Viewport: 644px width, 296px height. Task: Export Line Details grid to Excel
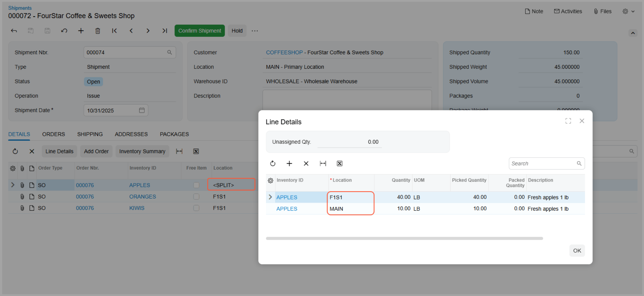(x=339, y=163)
